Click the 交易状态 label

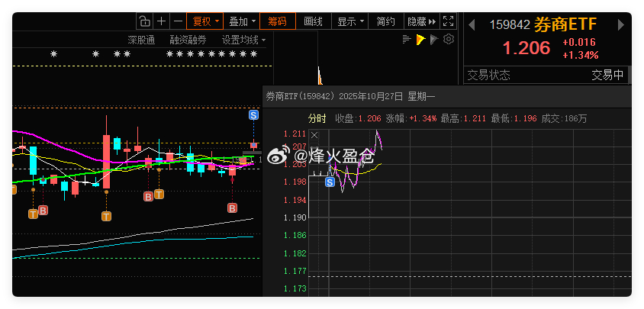[x=488, y=75]
